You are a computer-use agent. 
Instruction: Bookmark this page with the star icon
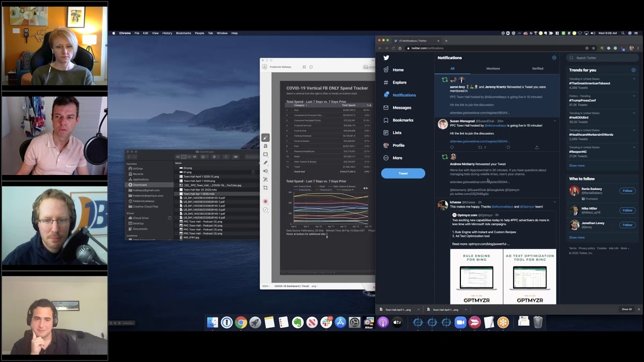(594, 48)
